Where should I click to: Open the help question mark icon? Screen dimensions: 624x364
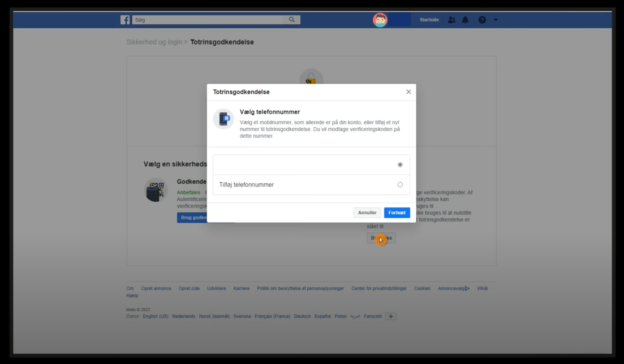click(x=482, y=20)
